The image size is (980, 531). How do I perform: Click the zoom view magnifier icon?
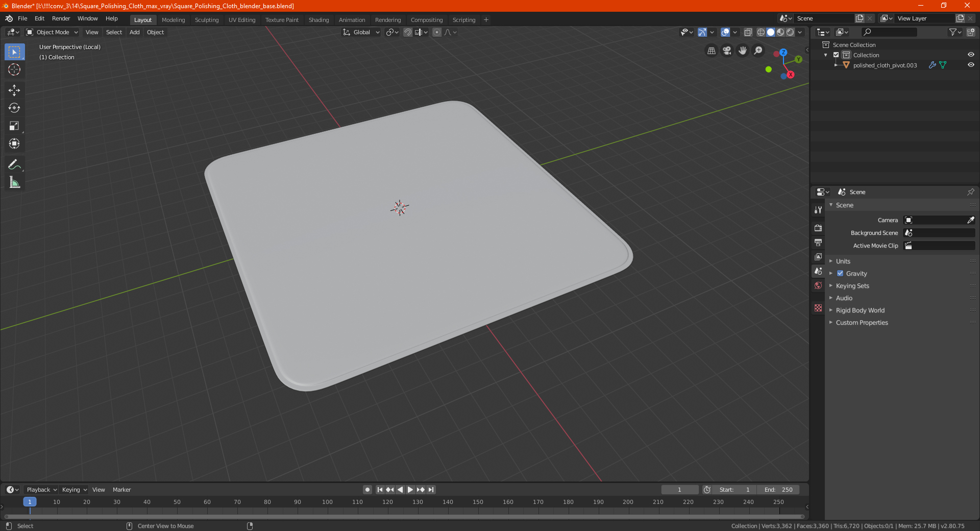pos(758,51)
